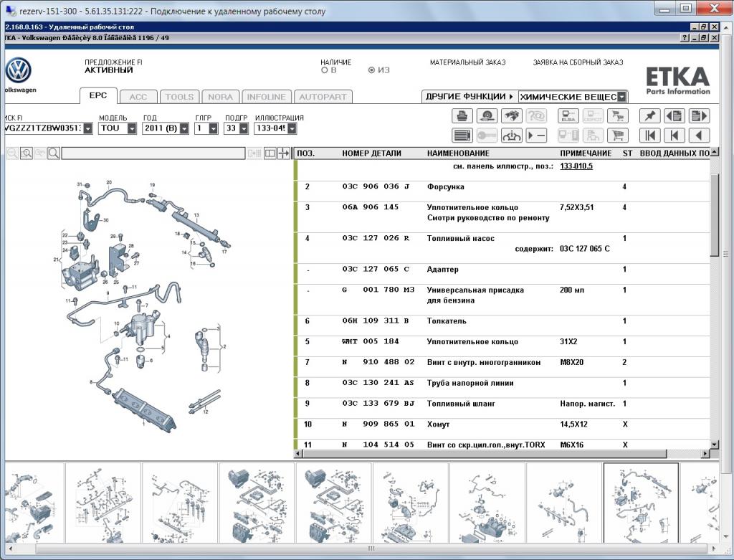
Task: Click the parts list vertical scrollbar thumb
Action: (x=714, y=215)
